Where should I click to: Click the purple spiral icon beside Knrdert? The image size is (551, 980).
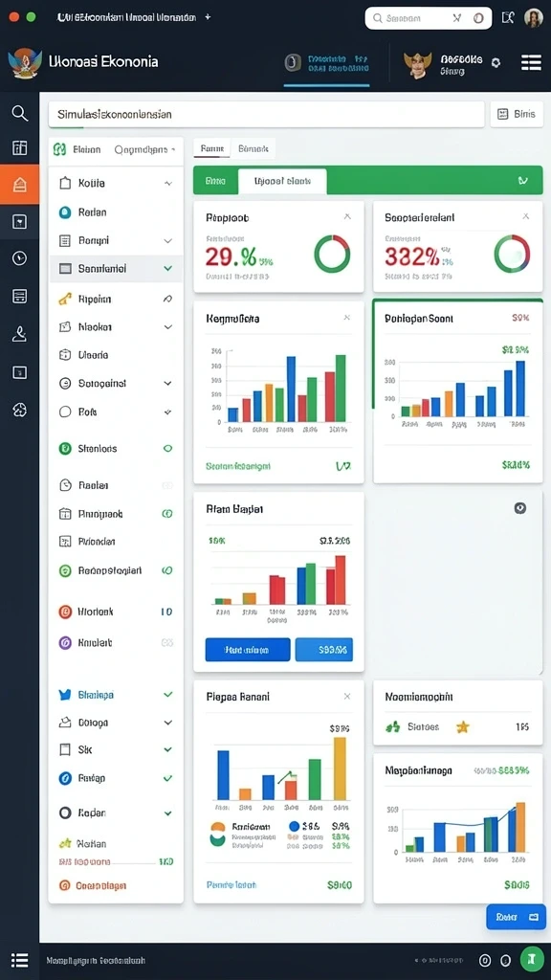pyautogui.click(x=65, y=642)
